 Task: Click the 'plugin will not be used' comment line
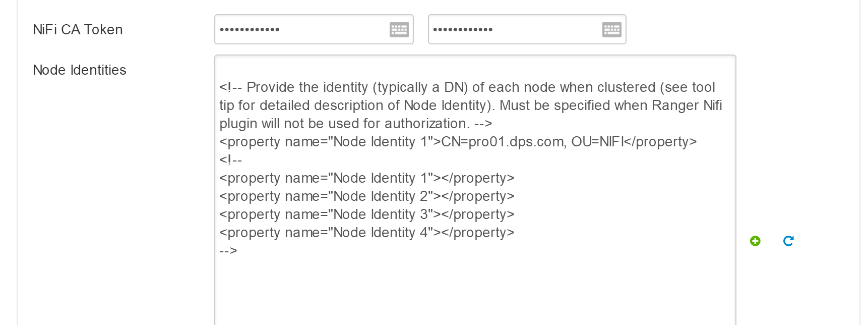[356, 124]
